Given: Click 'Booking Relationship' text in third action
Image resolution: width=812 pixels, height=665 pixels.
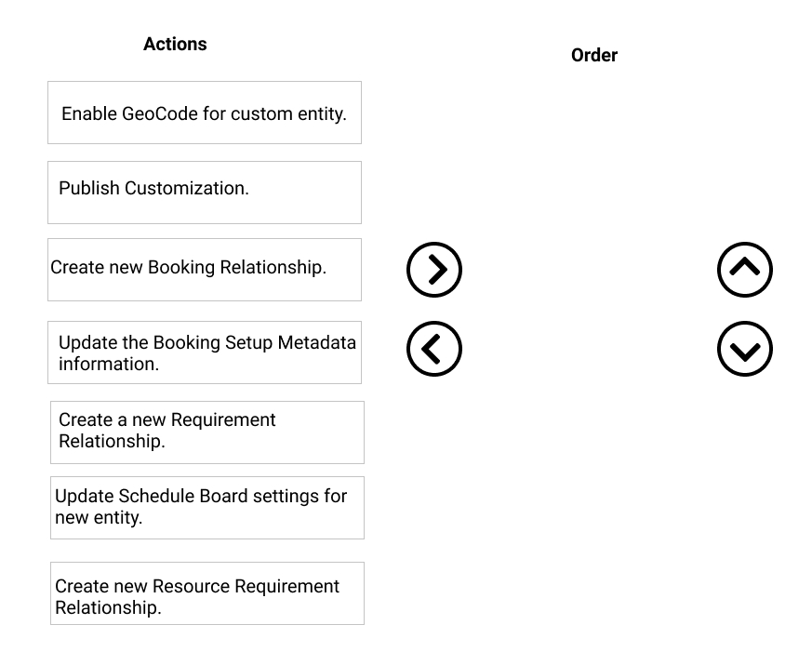Looking at the screenshot, I should pos(237,267).
